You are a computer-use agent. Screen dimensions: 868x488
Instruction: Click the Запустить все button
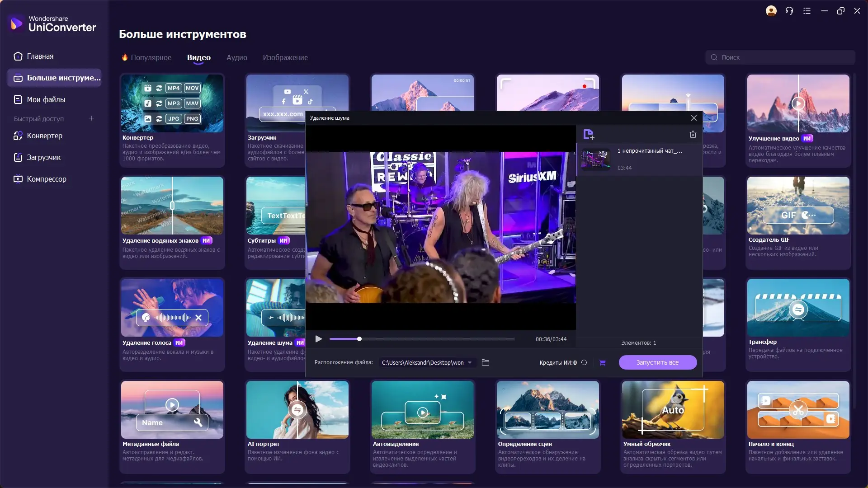point(657,362)
